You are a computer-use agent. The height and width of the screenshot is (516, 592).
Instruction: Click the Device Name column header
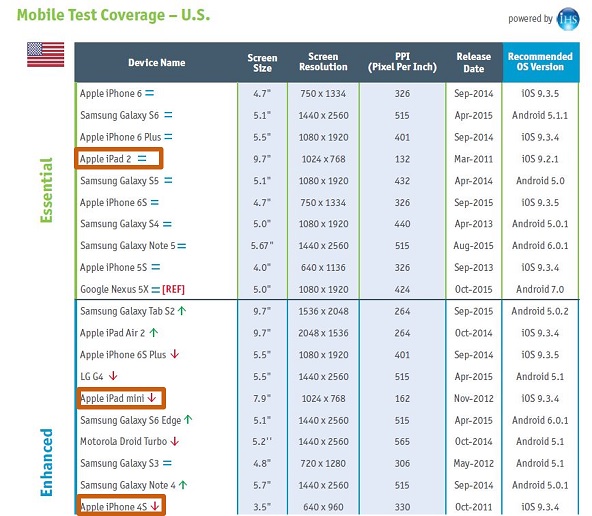coord(157,62)
